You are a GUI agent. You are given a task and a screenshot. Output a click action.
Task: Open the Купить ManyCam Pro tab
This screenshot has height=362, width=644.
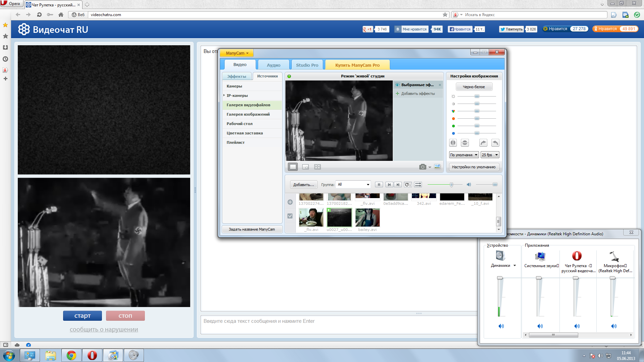pos(358,65)
